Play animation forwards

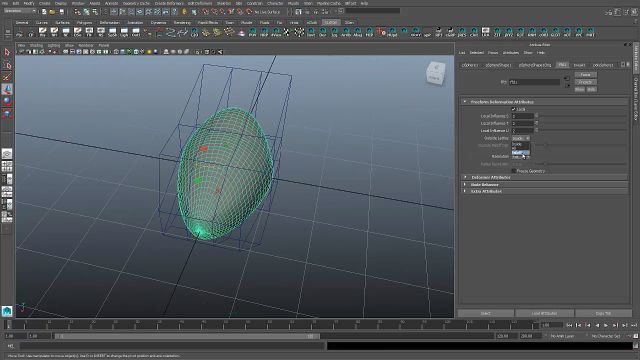coord(606,325)
